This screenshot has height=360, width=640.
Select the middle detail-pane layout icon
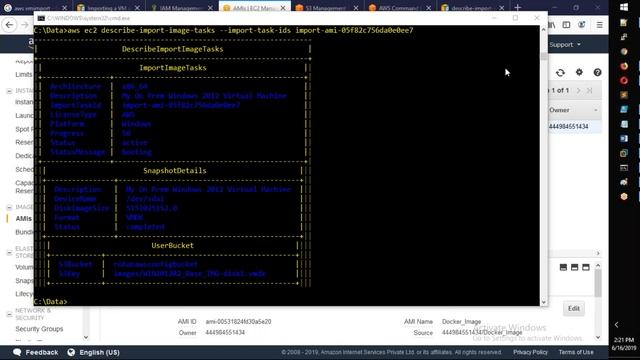click(x=574, y=267)
